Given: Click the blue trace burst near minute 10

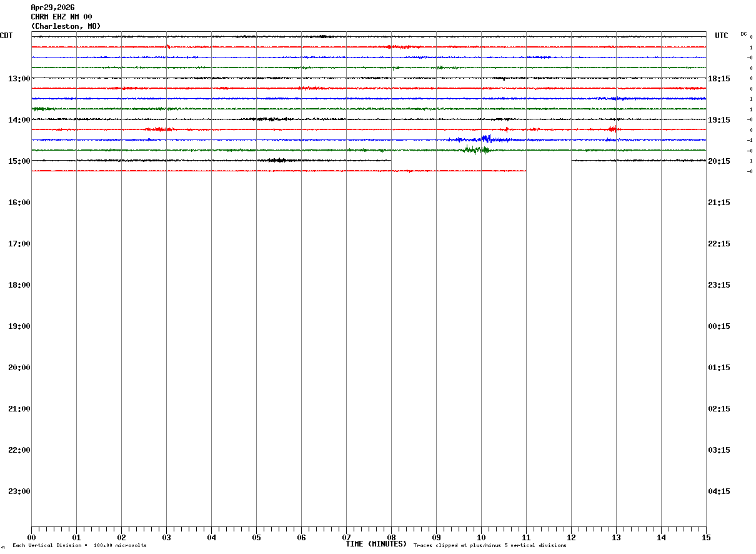Looking at the screenshot, I should [486, 139].
